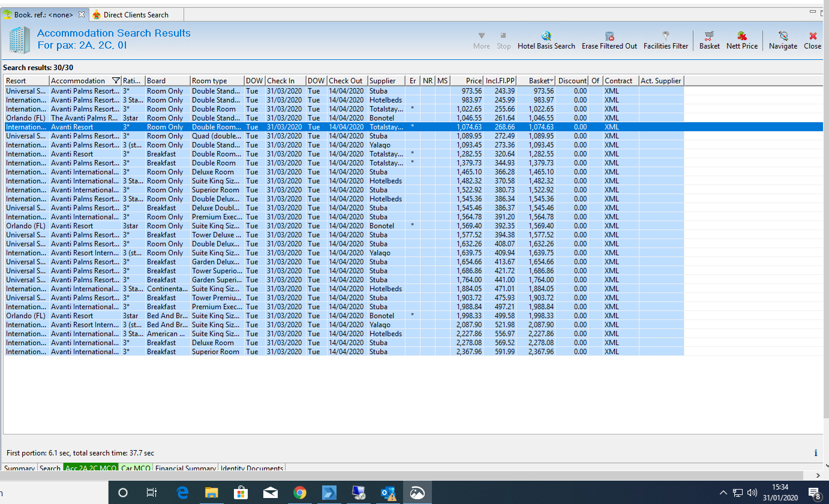
Task: Click the blue info icon
Action: [815, 453]
